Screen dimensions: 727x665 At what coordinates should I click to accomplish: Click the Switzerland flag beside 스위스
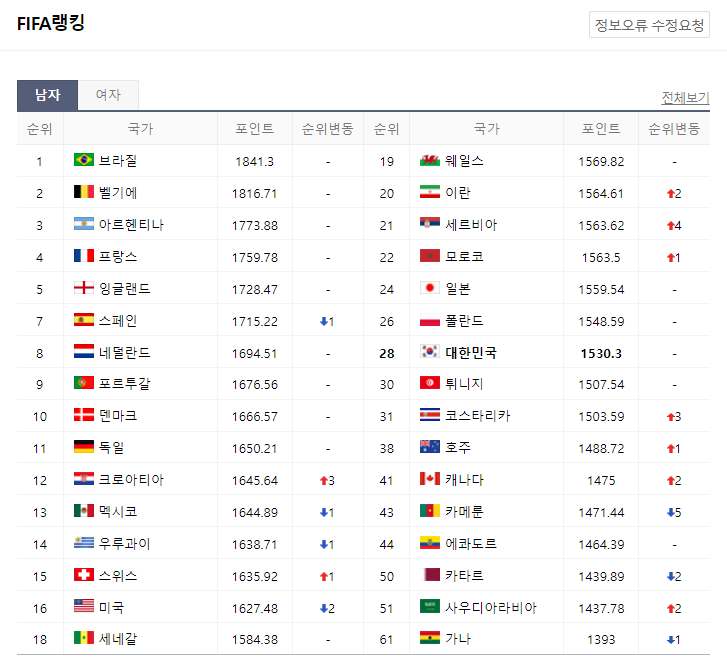pos(84,575)
